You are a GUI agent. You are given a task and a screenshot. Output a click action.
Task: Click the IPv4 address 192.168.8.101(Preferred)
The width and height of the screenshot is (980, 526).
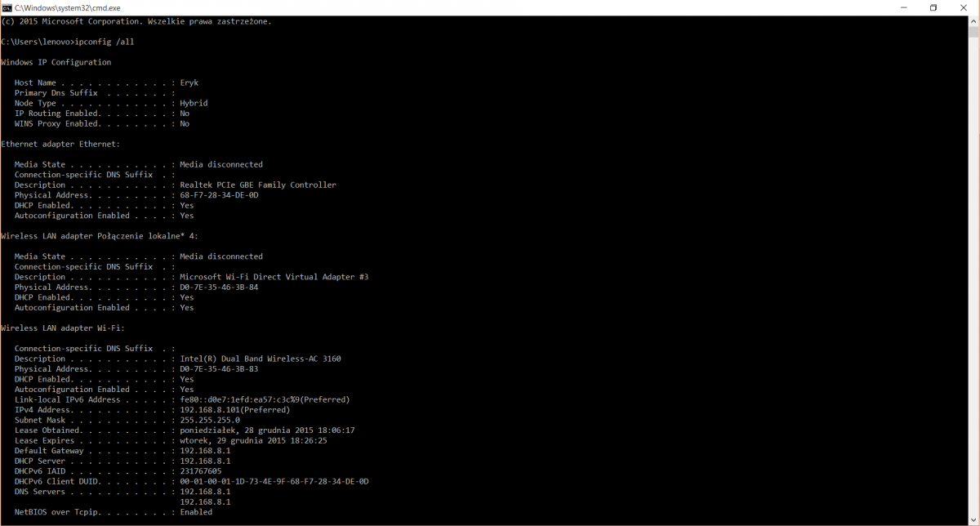pyautogui.click(x=235, y=410)
